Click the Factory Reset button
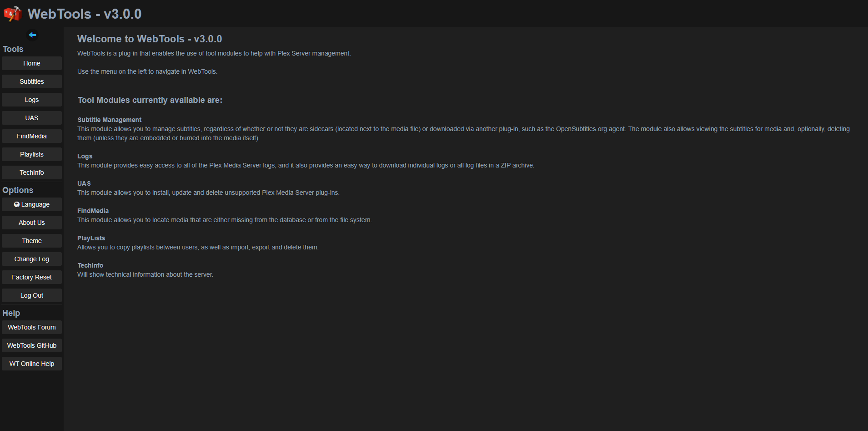This screenshot has width=868, height=431. (x=32, y=277)
